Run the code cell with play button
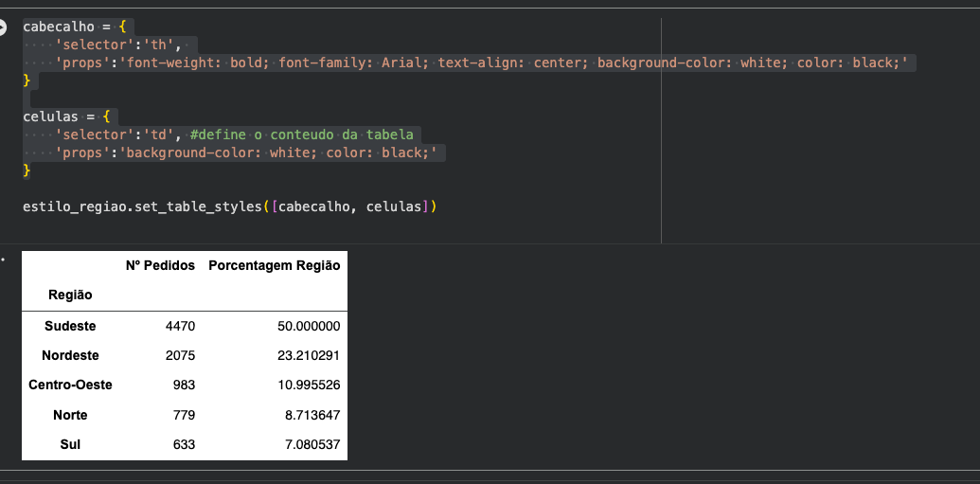Screen dimensions: 980x484 point(4,27)
